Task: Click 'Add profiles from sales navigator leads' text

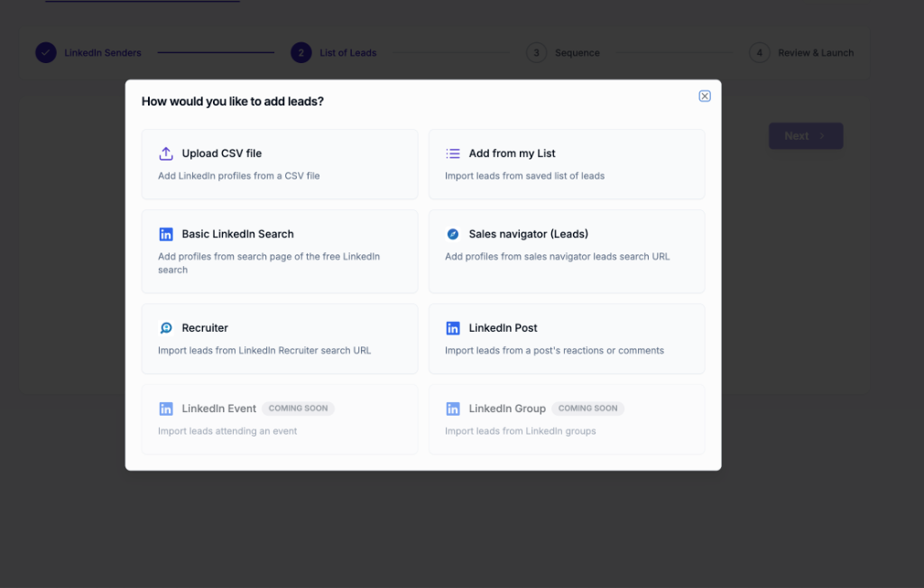Action: click(557, 256)
